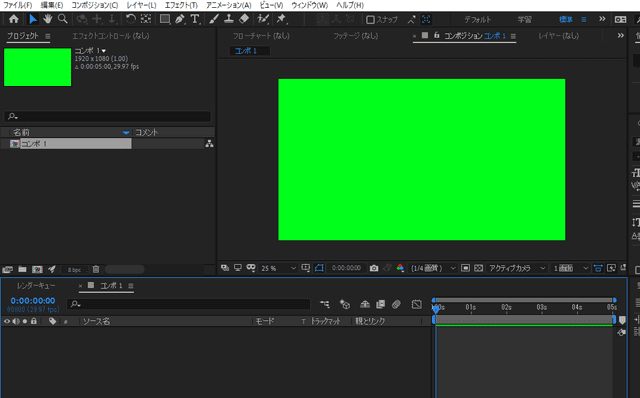Open the (1/4画質) resolution dropdown
Image resolution: width=640 pixels, height=398 pixels.
tap(433, 268)
